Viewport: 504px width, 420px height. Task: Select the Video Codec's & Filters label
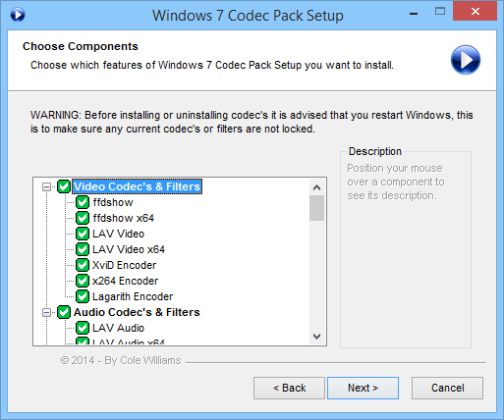pos(137,186)
